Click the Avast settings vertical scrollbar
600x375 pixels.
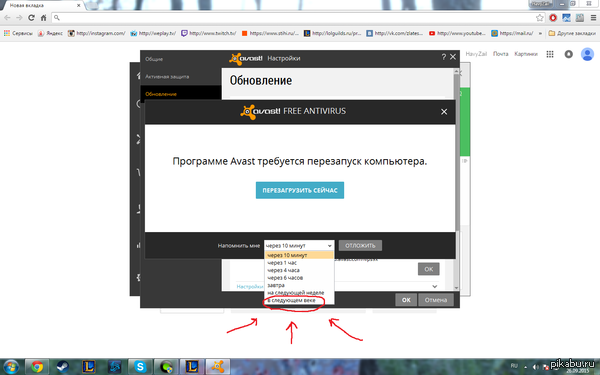coord(456,180)
